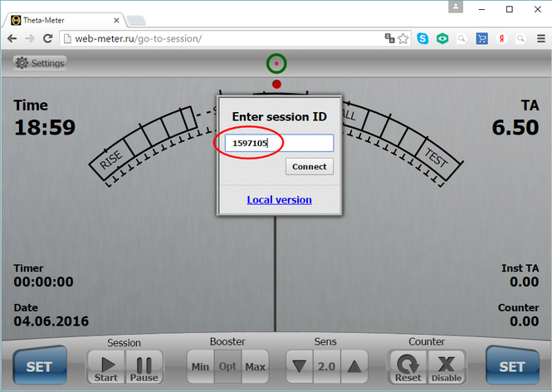Focus the session ID input field

coord(275,144)
